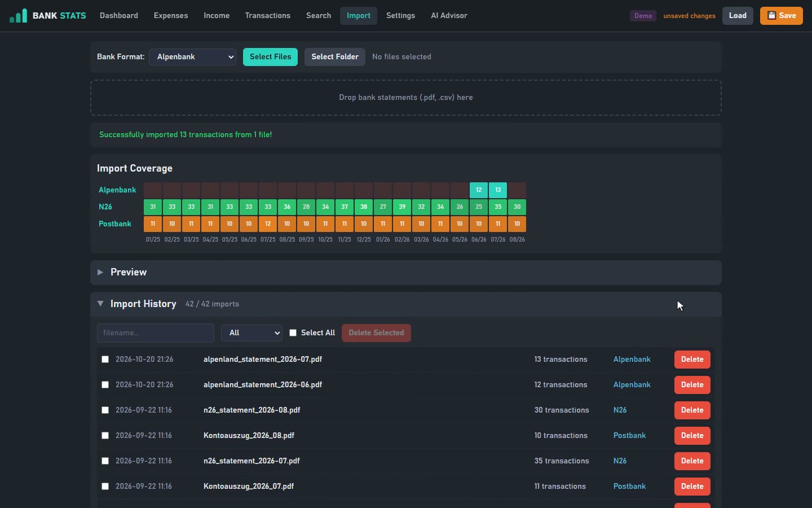Delete the Kontoauszug_2026_08.pdf import
The width and height of the screenshot is (812, 508).
click(x=692, y=436)
